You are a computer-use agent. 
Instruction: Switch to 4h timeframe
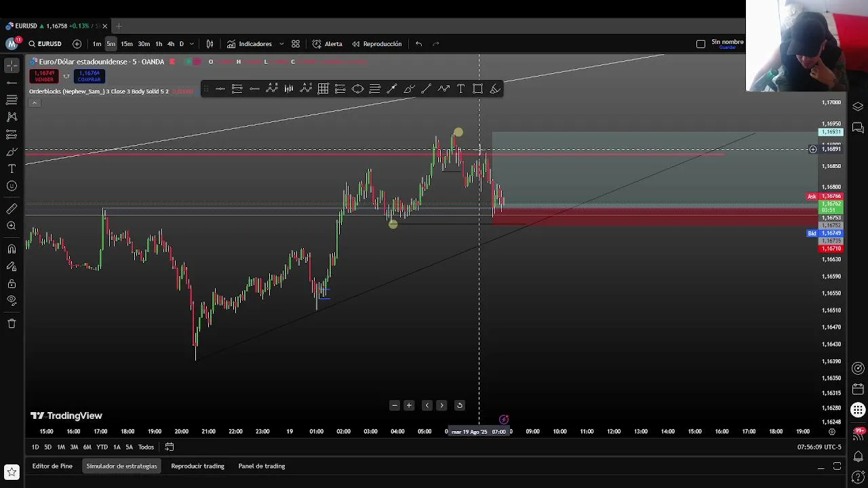coord(170,44)
